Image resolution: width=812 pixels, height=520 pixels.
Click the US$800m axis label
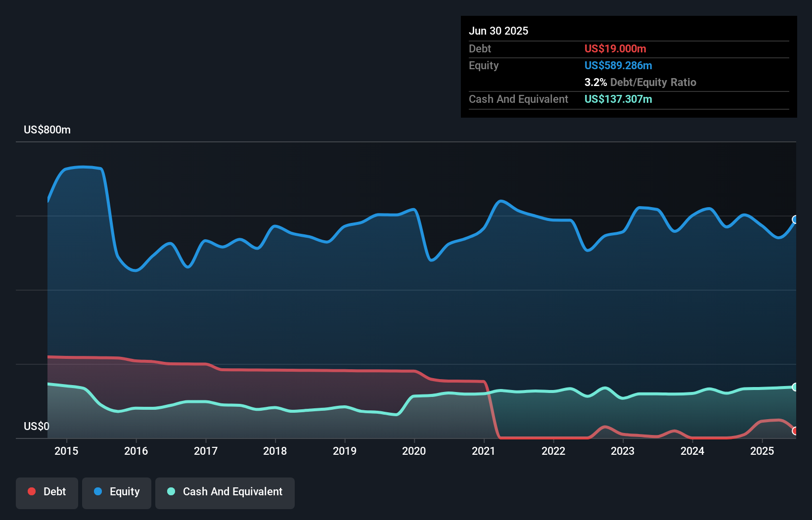[x=46, y=130]
